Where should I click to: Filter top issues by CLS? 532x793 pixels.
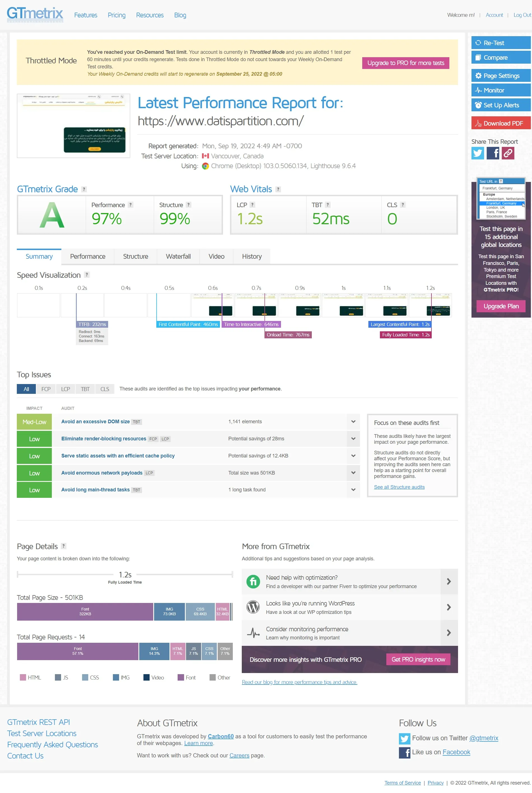click(x=104, y=389)
